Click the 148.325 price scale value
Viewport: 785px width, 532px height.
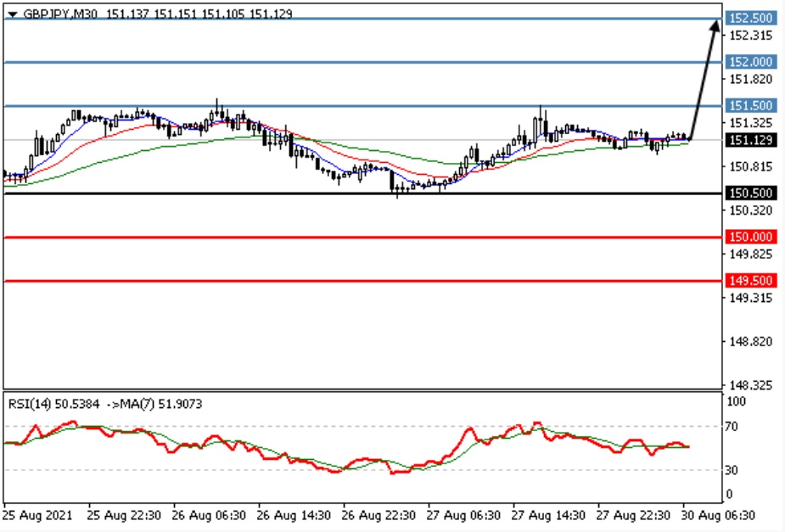tap(751, 385)
